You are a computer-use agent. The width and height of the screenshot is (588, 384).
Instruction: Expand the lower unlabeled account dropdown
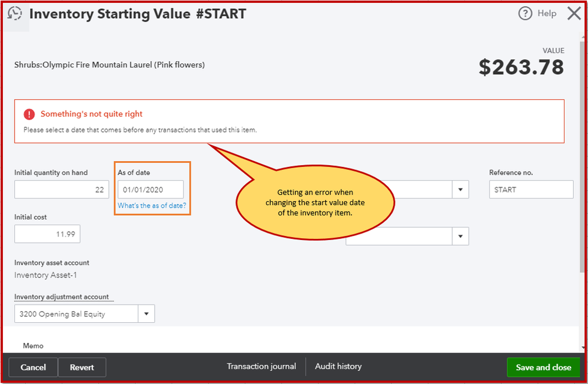point(460,236)
